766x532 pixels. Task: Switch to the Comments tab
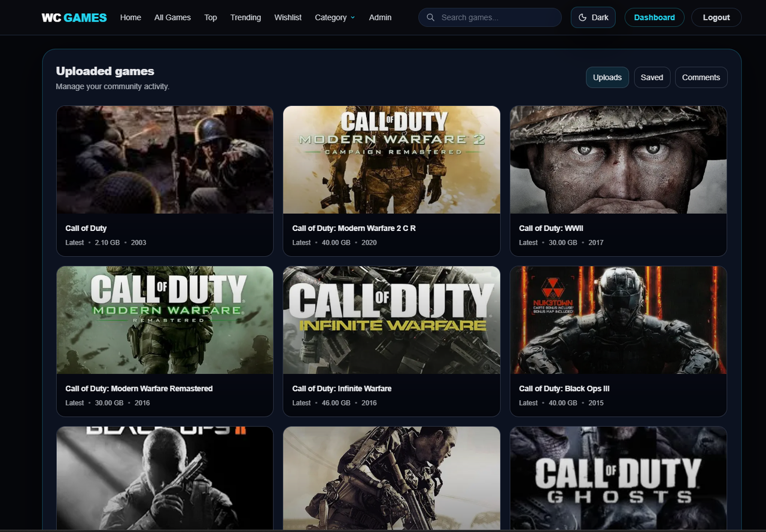click(701, 77)
